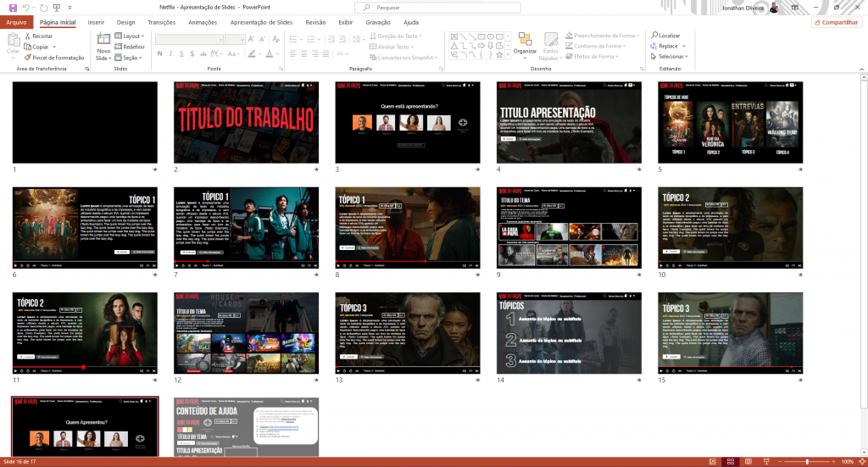Click the font color A icon

coord(270,53)
